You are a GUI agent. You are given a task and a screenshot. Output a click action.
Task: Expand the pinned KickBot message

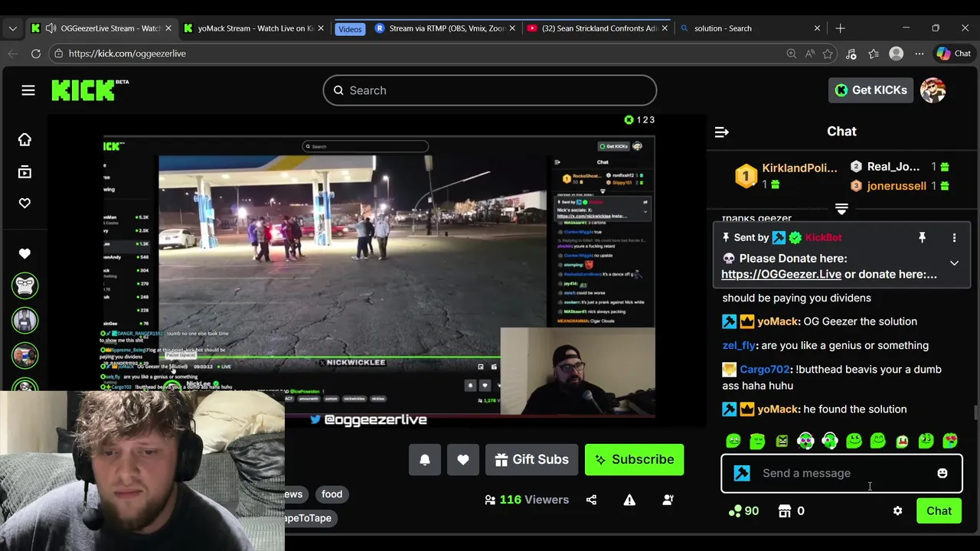point(954,263)
